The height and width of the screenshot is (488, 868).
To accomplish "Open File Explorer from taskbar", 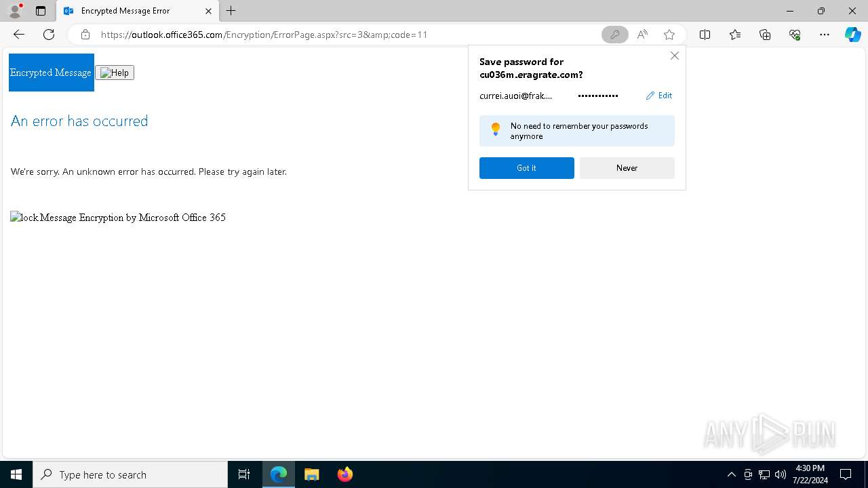I will (x=312, y=474).
